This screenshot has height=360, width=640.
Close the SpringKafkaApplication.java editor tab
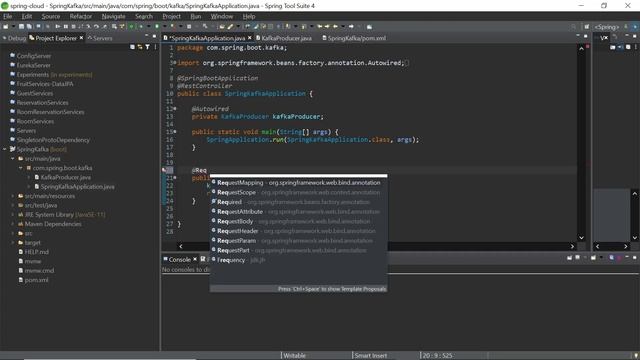point(249,38)
